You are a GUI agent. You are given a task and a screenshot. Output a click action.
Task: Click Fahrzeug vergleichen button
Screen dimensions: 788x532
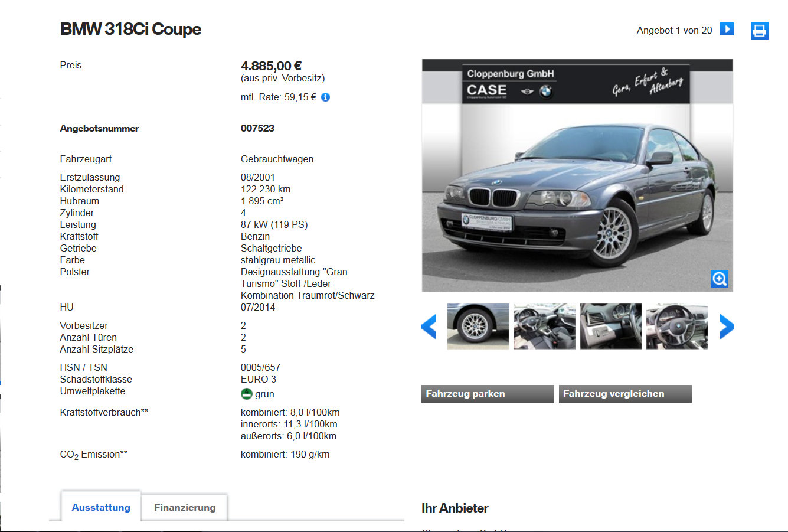point(625,394)
